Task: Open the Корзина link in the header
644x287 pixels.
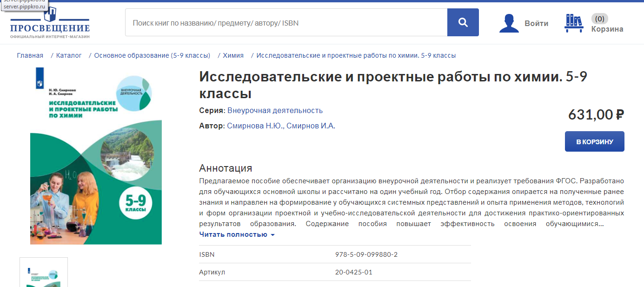Action: [607, 29]
